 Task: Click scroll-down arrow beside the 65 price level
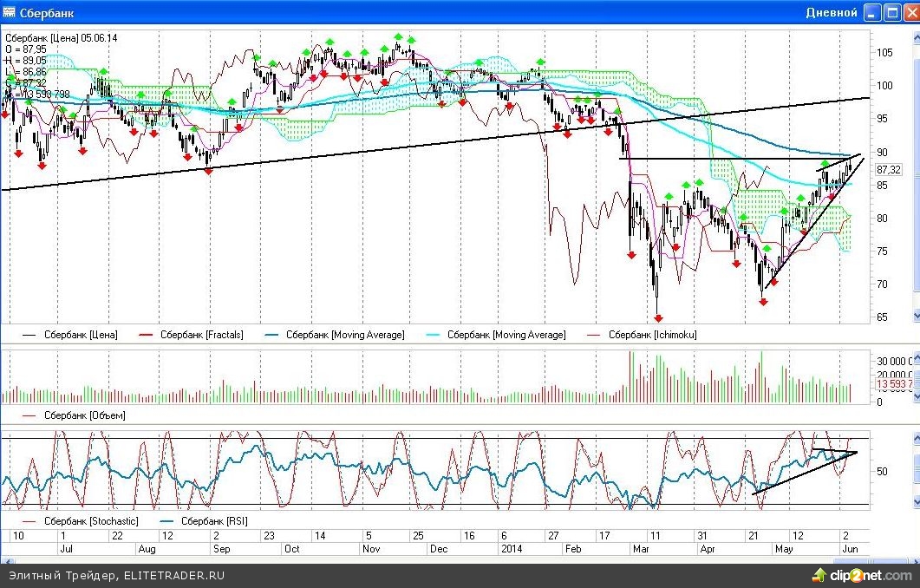(915, 317)
